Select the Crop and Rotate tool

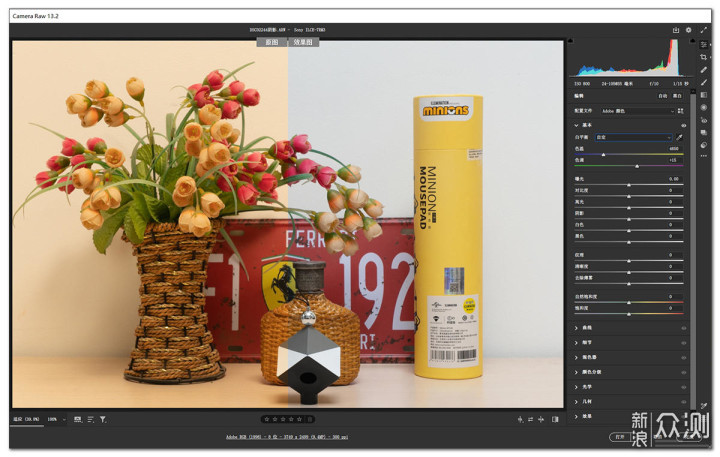703,57
